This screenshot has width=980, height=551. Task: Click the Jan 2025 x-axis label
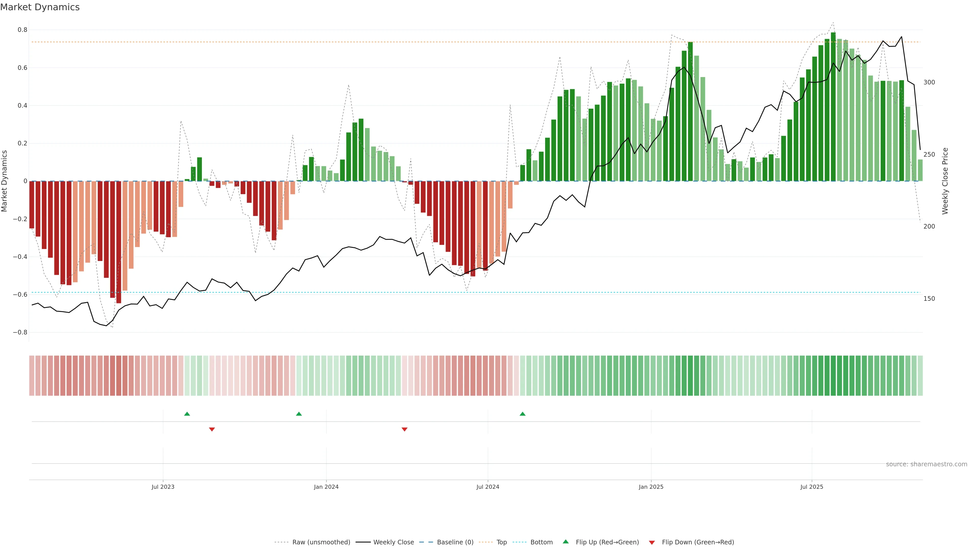click(x=651, y=487)
